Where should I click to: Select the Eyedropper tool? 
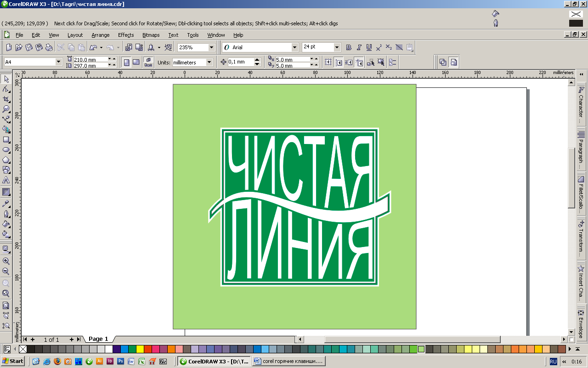(6, 203)
